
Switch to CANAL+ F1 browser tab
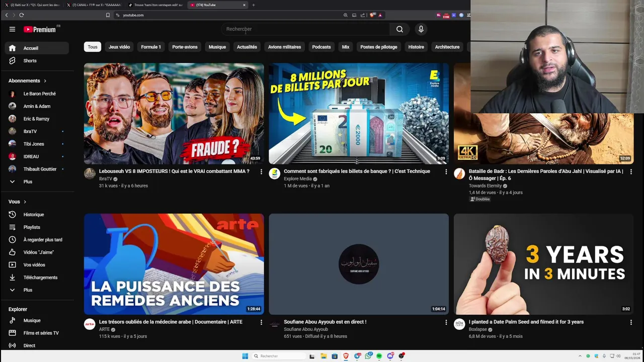pos(94,5)
